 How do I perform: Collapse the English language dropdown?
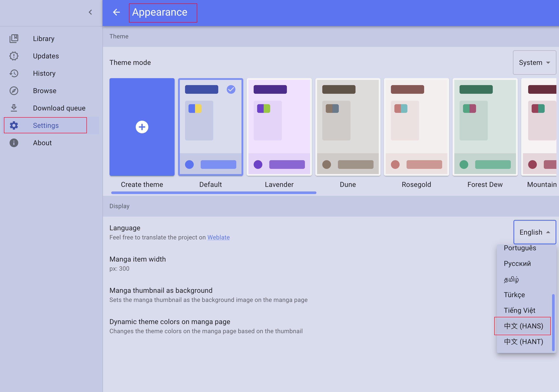(x=534, y=232)
